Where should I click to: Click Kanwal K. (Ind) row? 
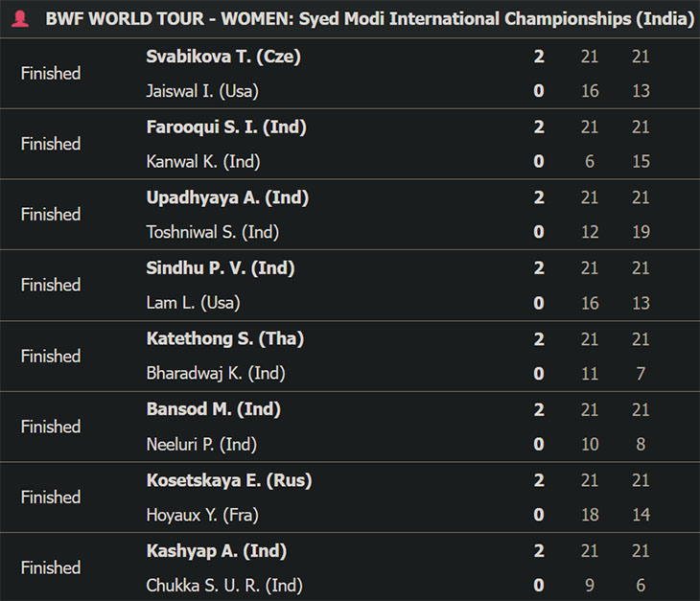[203, 162]
